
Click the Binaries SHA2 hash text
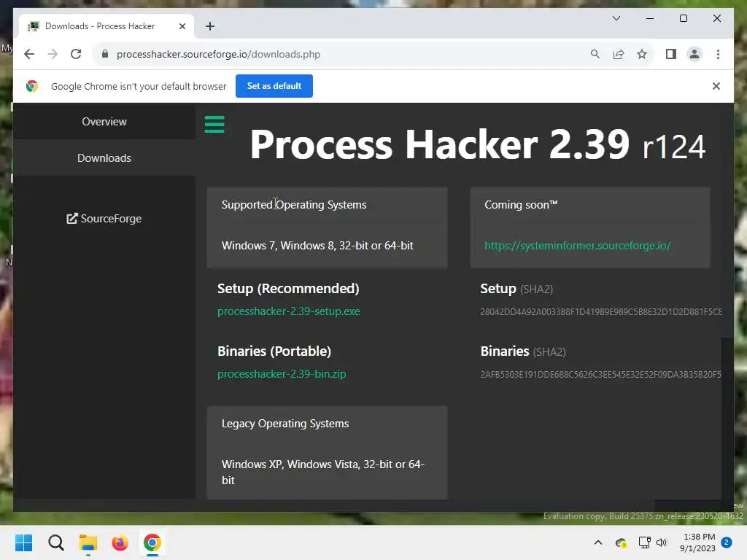(x=601, y=374)
